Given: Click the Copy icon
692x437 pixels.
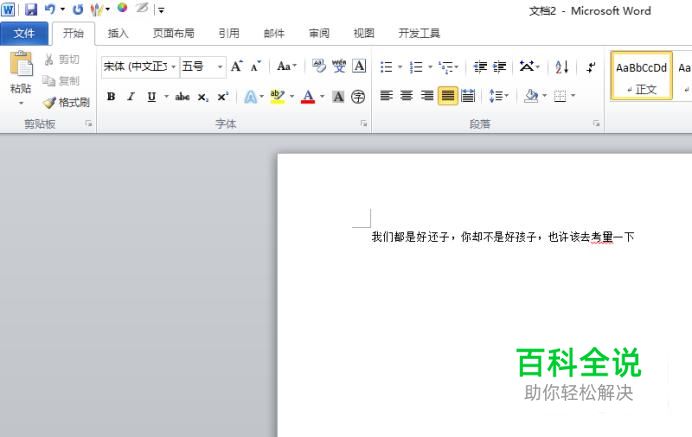Looking at the screenshot, I should click(49, 81).
